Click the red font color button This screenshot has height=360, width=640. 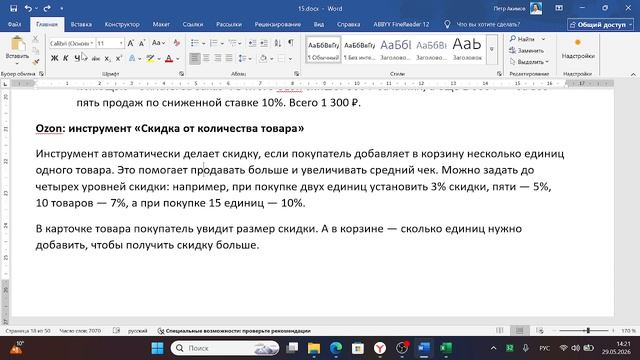pyautogui.click(x=169, y=59)
